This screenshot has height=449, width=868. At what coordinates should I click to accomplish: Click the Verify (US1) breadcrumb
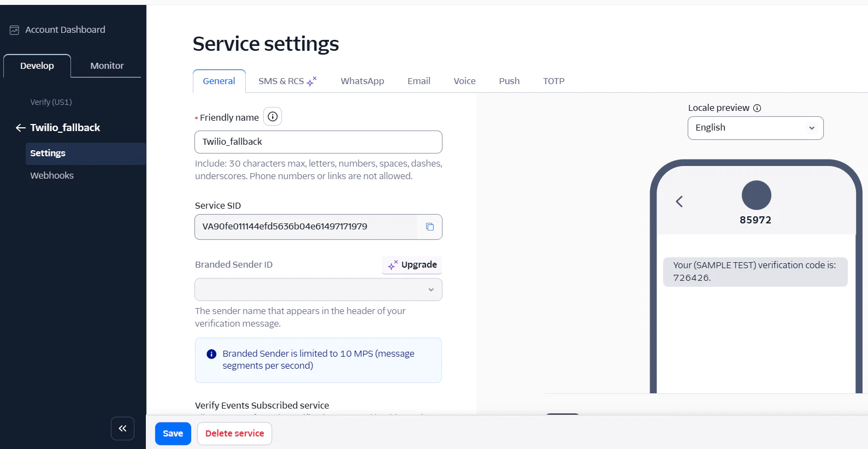[51, 102]
